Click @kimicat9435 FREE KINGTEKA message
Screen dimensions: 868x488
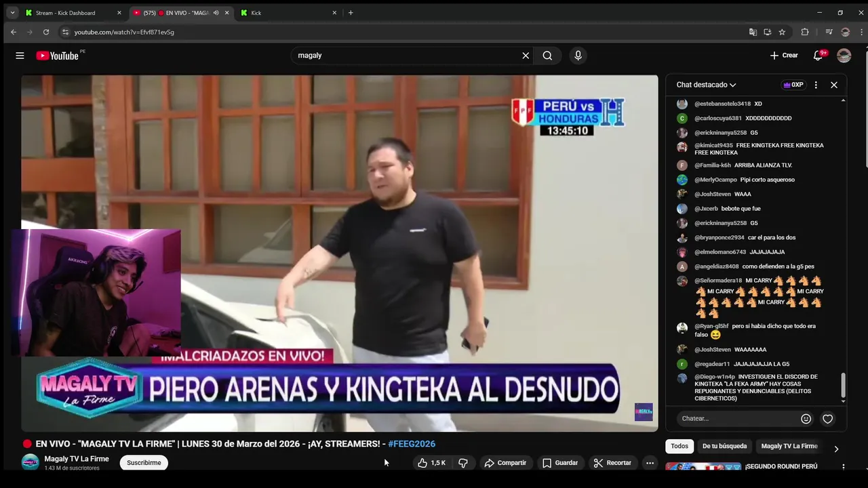pyautogui.click(x=755, y=149)
